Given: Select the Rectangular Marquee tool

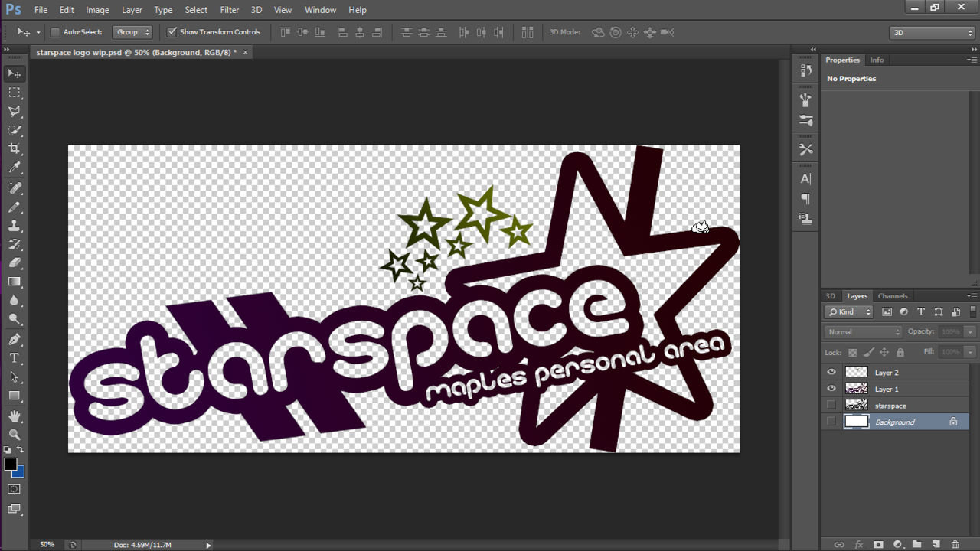Looking at the screenshot, I should [15, 93].
